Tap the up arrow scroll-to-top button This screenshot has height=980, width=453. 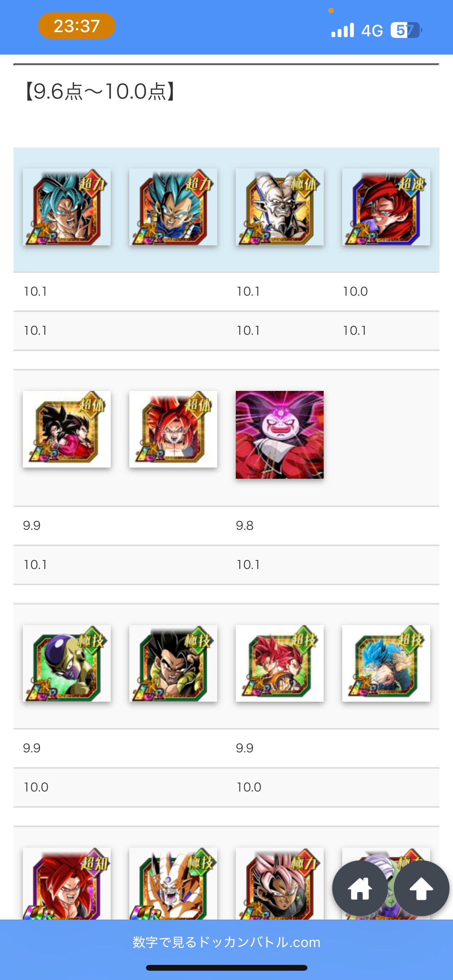(x=421, y=888)
